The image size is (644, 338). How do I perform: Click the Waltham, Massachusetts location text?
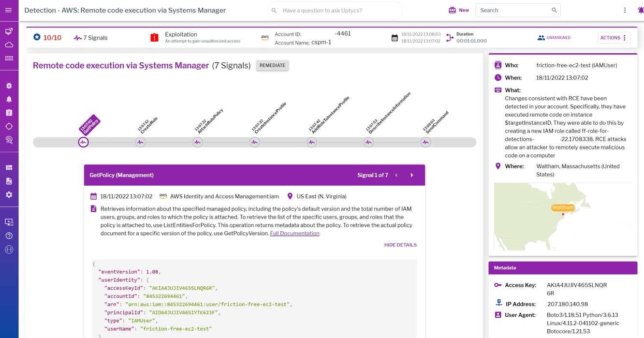click(578, 170)
